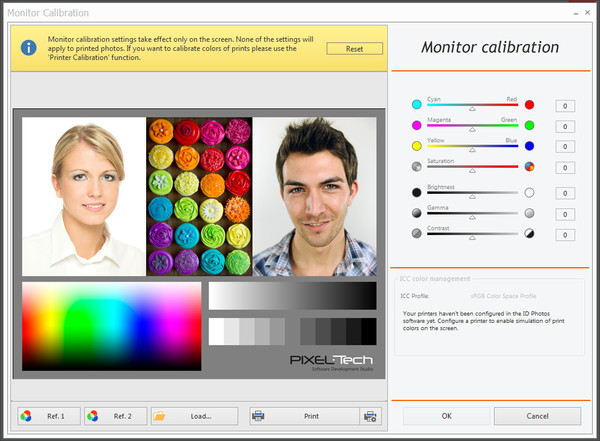This screenshot has height=441, width=600.
Task: Click the Load... button
Action: coord(194,416)
